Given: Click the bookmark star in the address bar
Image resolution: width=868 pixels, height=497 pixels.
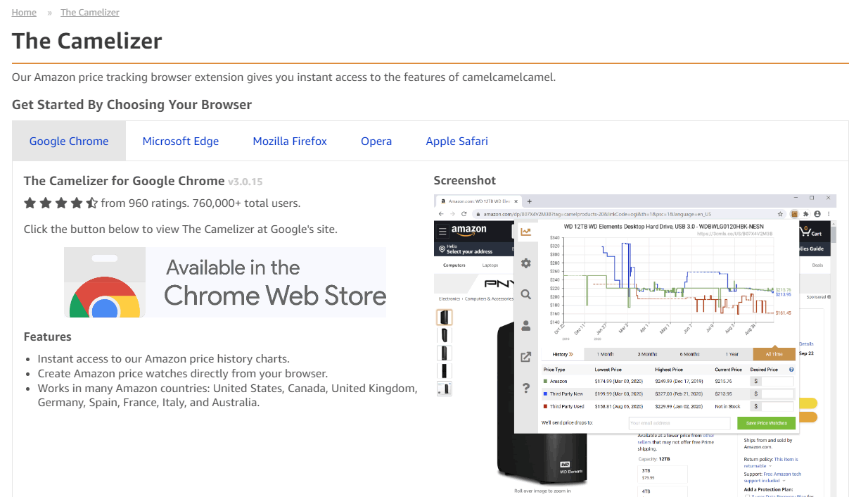Looking at the screenshot, I should tap(780, 213).
